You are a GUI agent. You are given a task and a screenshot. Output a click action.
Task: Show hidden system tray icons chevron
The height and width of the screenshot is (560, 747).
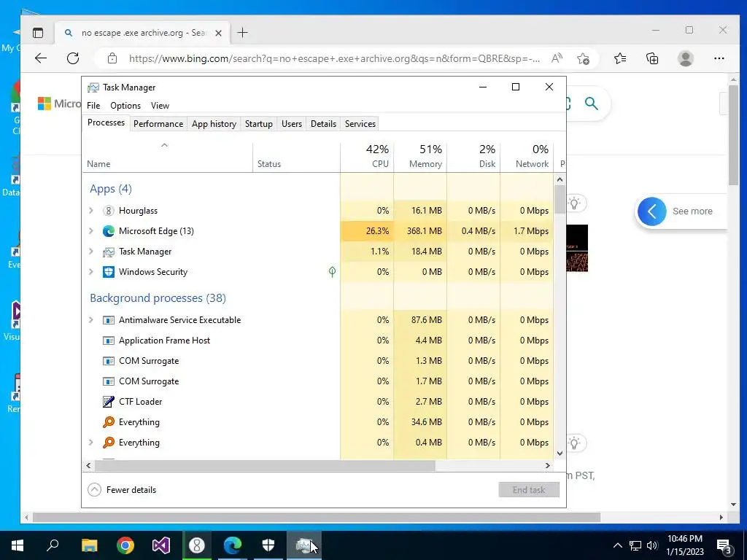(x=617, y=545)
